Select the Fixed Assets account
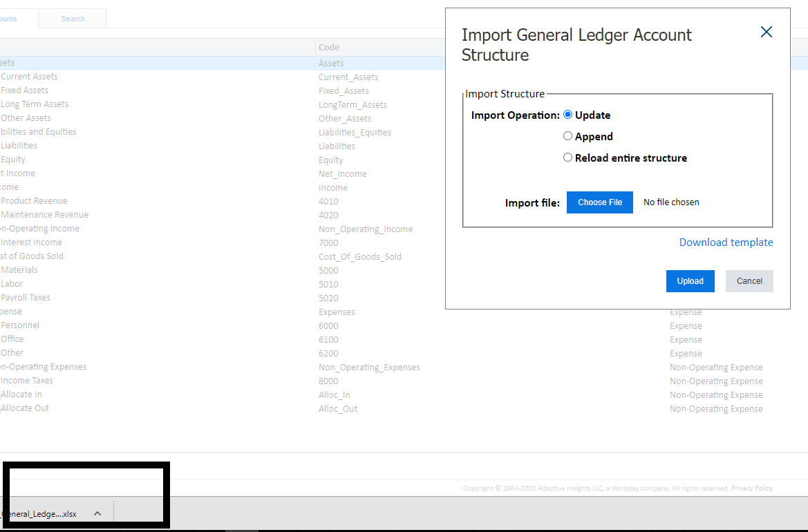Viewport: 808px width, 532px height. point(25,90)
